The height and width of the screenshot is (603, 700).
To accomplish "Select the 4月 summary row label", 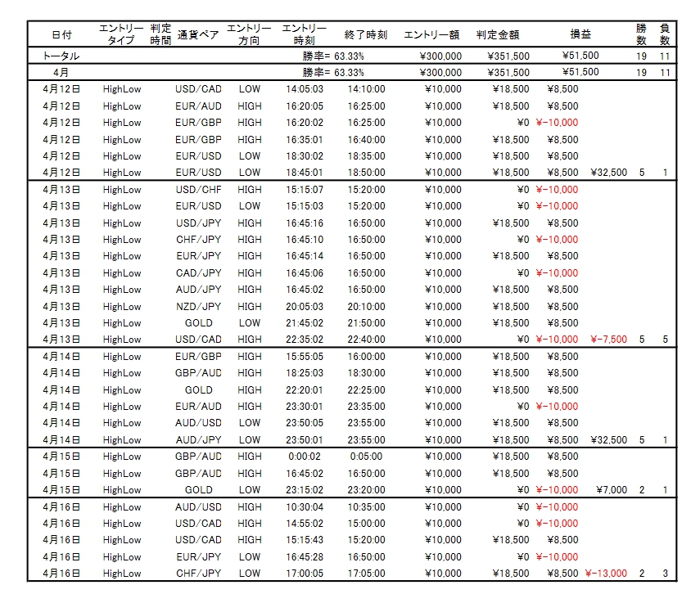I will coord(61,72).
